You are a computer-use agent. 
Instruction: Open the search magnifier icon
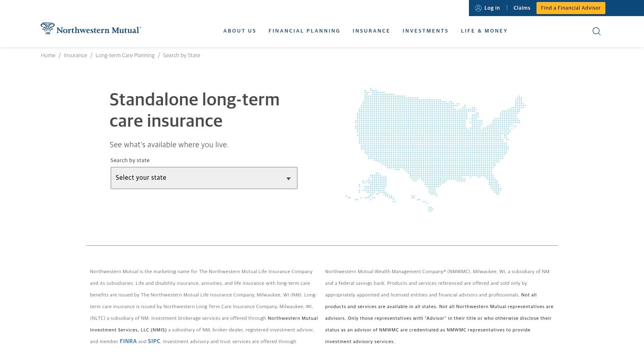(x=597, y=31)
